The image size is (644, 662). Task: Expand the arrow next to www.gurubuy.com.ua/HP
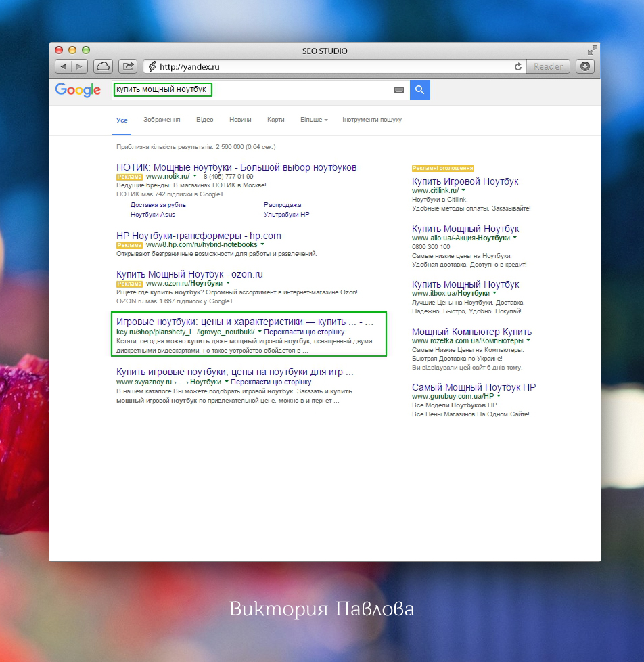click(499, 396)
